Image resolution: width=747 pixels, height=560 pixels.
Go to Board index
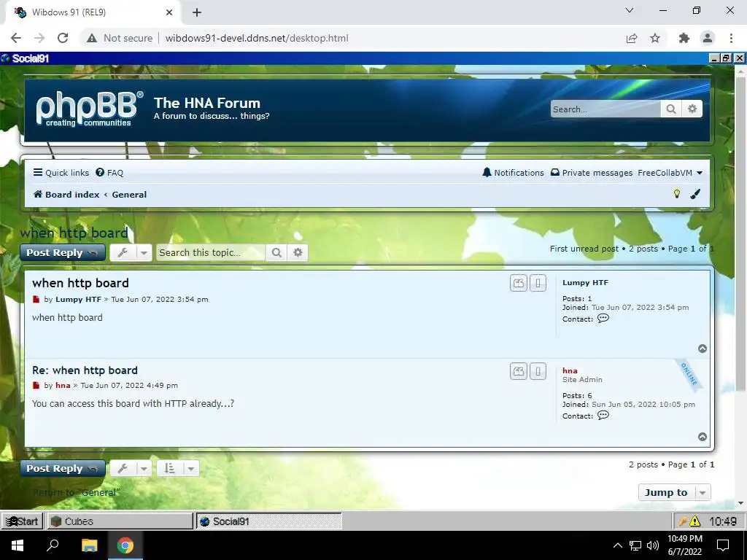66,194
